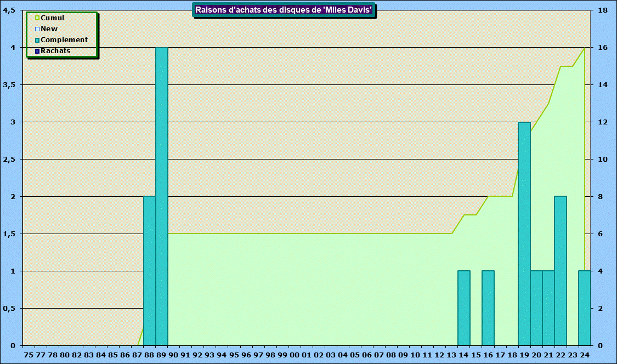Click the bar for year 88

point(150,271)
